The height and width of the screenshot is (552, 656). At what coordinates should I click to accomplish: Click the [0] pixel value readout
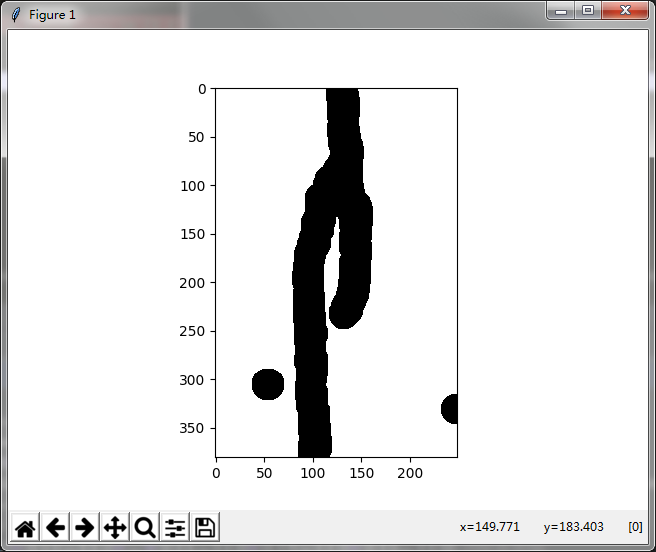[635, 526]
